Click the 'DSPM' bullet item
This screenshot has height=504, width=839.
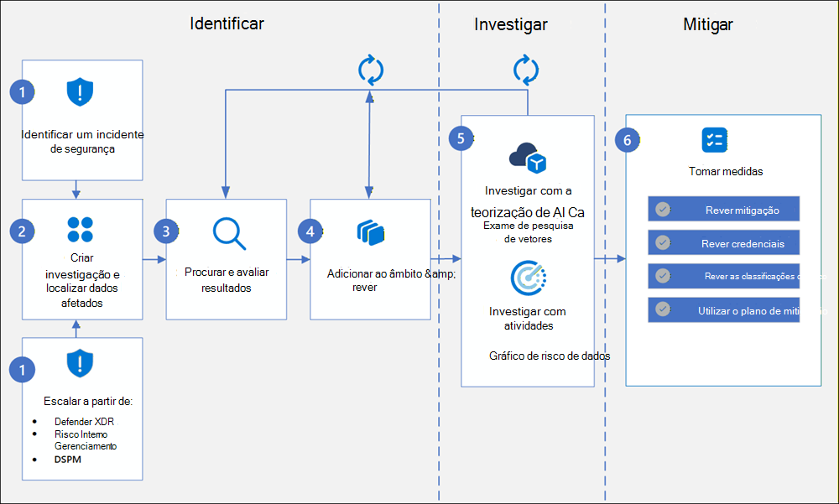pyautogui.click(x=70, y=460)
